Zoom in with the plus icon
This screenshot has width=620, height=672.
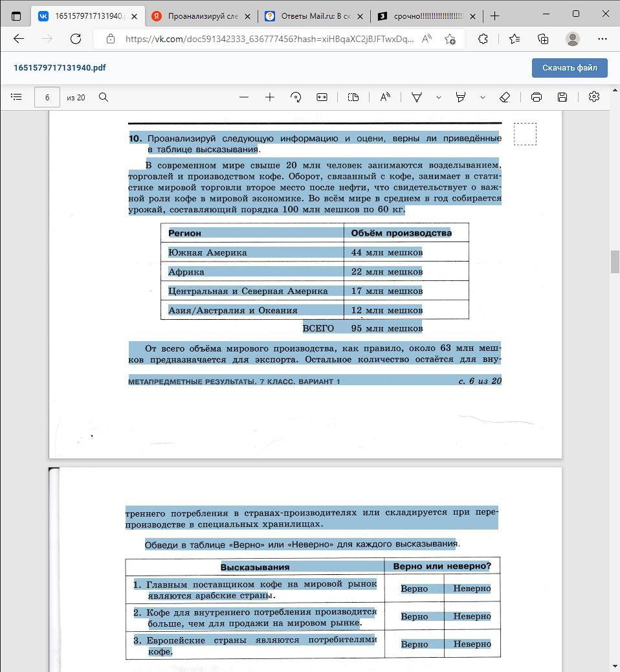(x=269, y=97)
